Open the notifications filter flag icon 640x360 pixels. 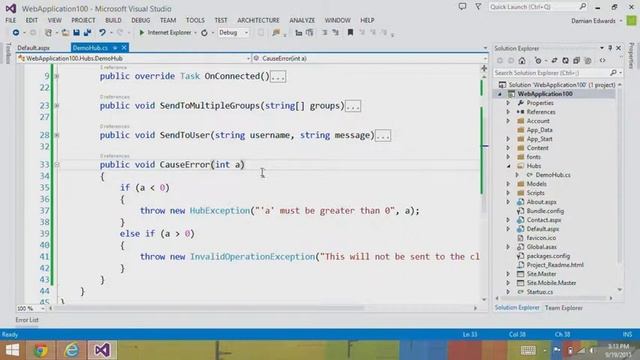[x=478, y=7]
